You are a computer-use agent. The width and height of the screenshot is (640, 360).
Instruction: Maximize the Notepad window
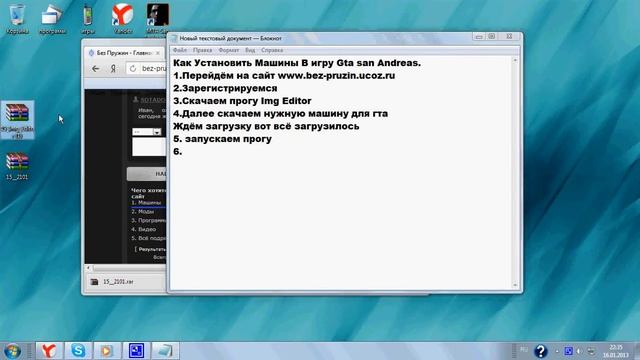click(491, 37)
